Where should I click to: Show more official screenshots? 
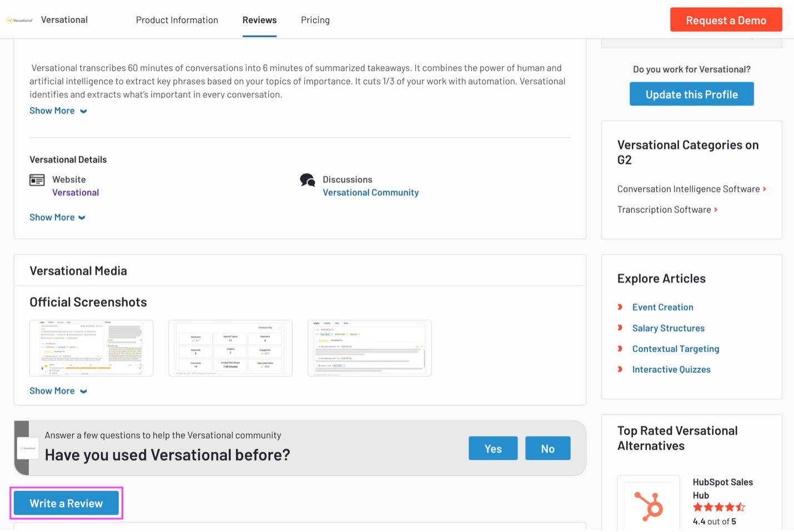(x=58, y=391)
